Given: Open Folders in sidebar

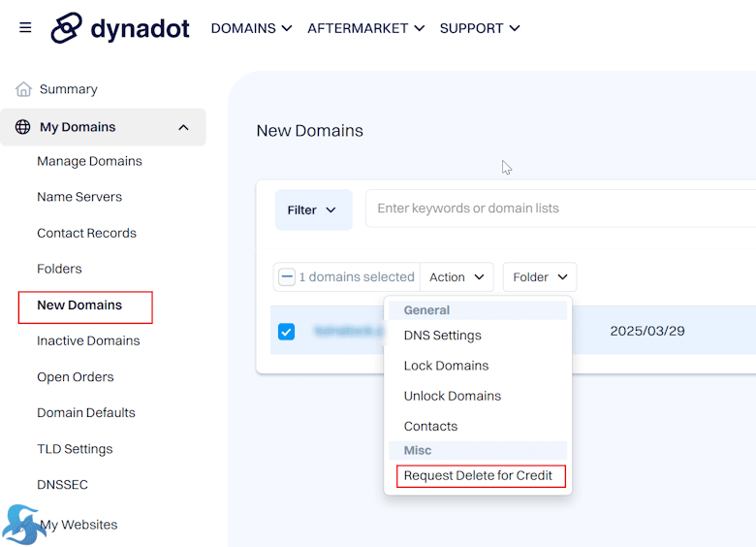Looking at the screenshot, I should [x=59, y=269].
